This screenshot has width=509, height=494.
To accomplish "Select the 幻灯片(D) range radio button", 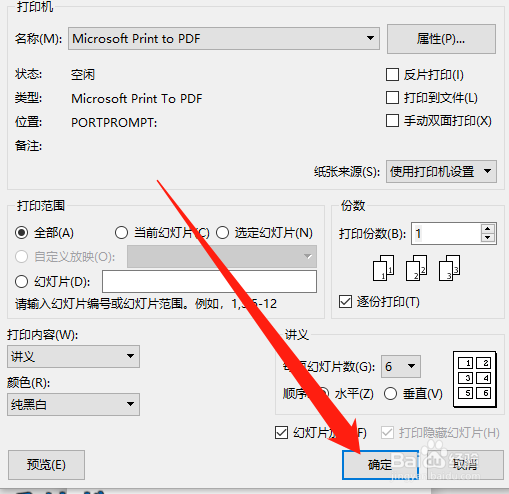I will click(x=21, y=282).
